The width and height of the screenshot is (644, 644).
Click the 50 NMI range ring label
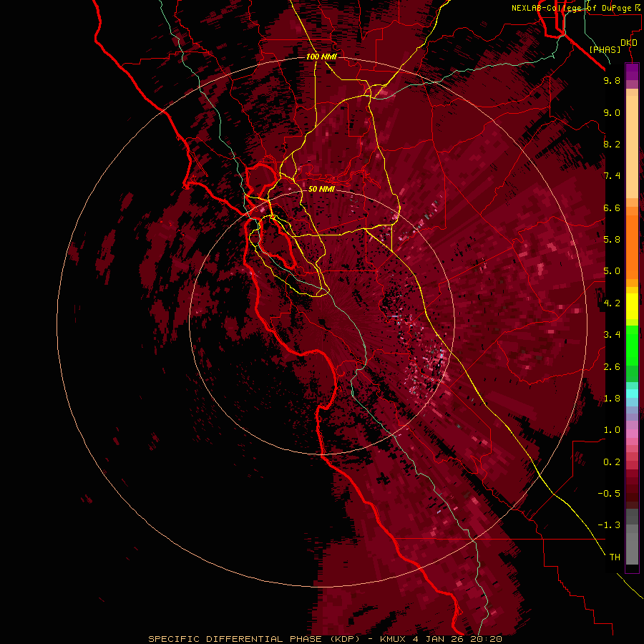321,189
